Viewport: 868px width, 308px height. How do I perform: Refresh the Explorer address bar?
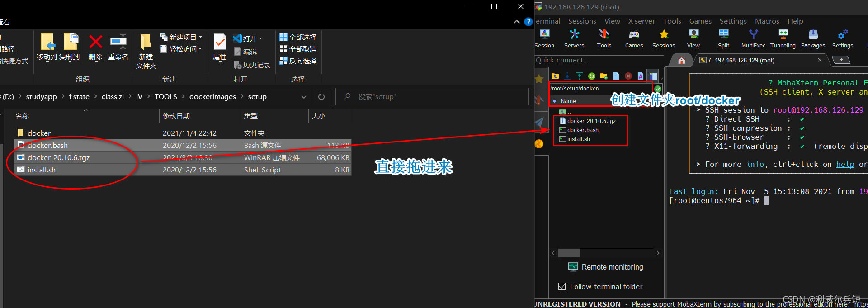pos(321,97)
